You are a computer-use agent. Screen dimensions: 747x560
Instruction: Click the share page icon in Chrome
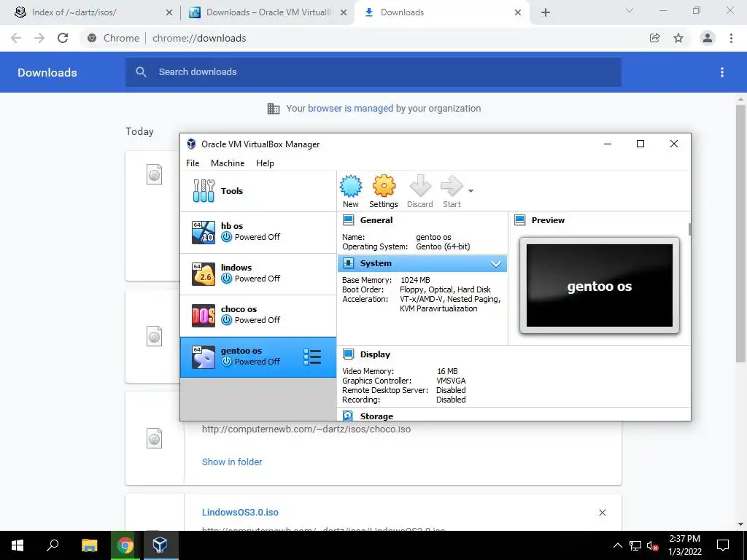(655, 38)
